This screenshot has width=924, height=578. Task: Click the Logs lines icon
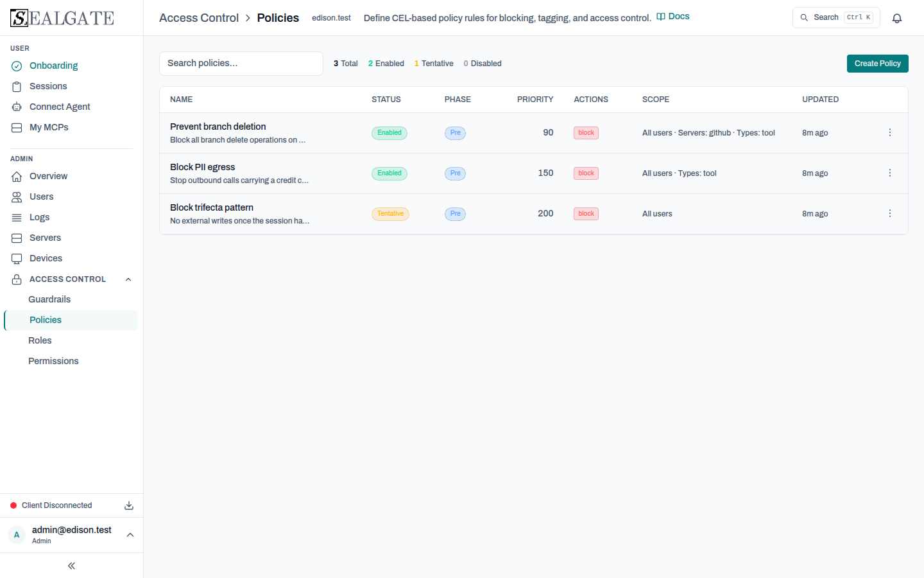tap(17, 217)
